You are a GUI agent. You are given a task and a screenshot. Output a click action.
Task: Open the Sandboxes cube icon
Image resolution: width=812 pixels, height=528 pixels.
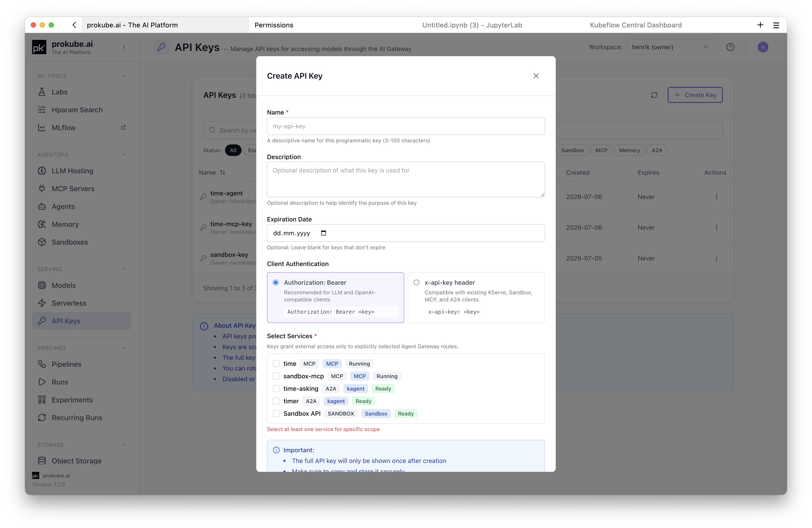(x=42, y=242)
